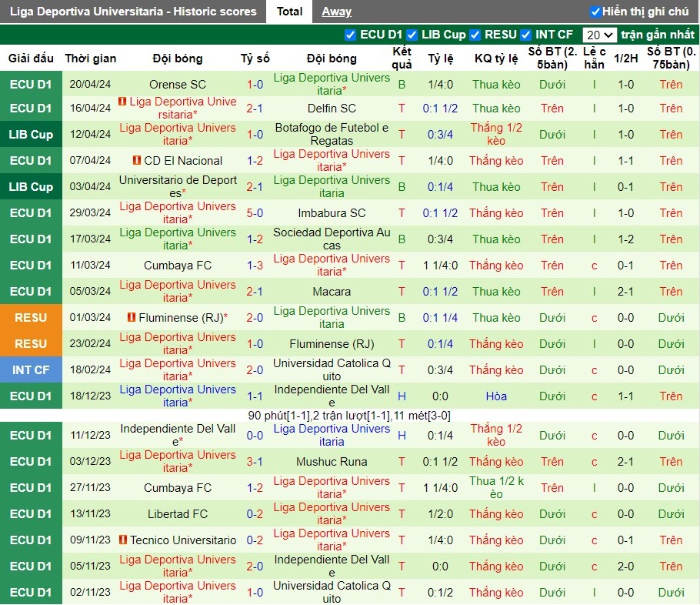Click the 0-0 score on 11/12/23
This screenshot has width=700, height=605.
[255, 435]
